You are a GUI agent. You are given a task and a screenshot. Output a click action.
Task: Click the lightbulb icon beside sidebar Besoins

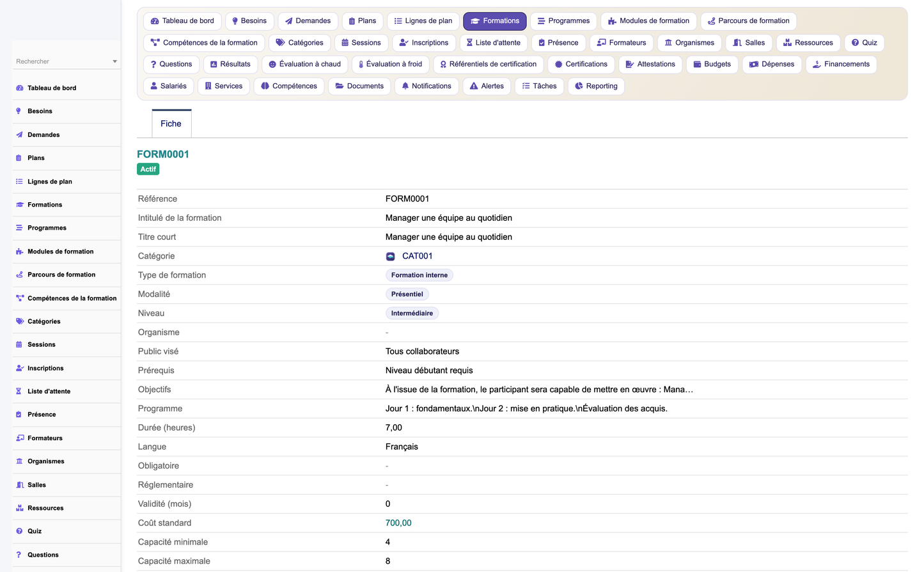pyautogui.click(x=19, y=111)
